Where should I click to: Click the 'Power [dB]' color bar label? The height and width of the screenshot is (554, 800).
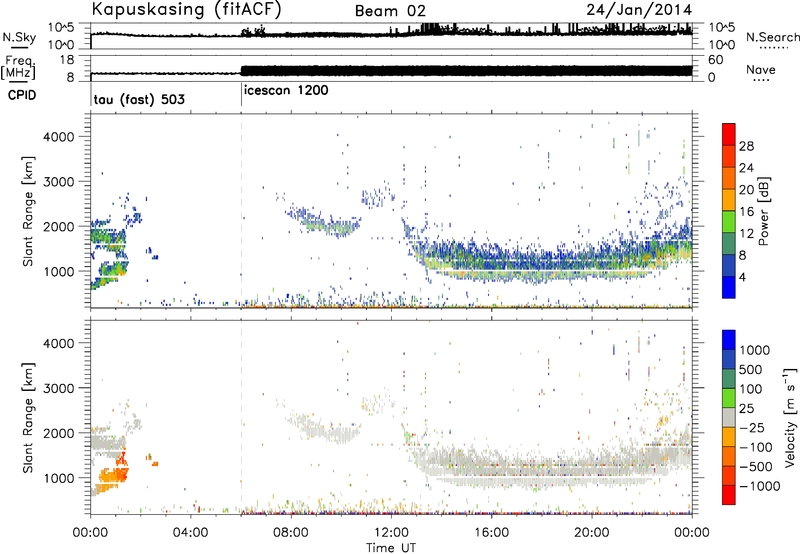click(763, 211)
